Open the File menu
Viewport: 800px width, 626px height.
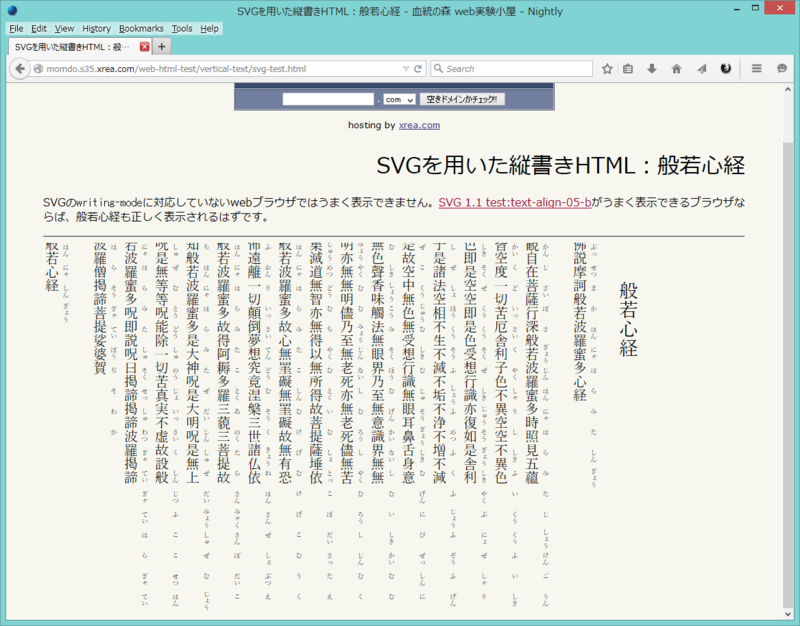(16, 29)
